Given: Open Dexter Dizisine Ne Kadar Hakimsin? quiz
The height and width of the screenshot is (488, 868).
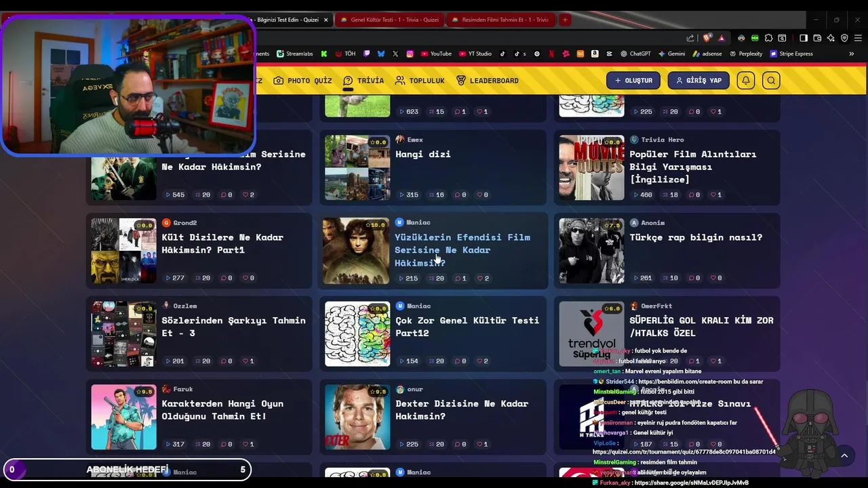Looking at the screenshot, I should coord(462,410).
